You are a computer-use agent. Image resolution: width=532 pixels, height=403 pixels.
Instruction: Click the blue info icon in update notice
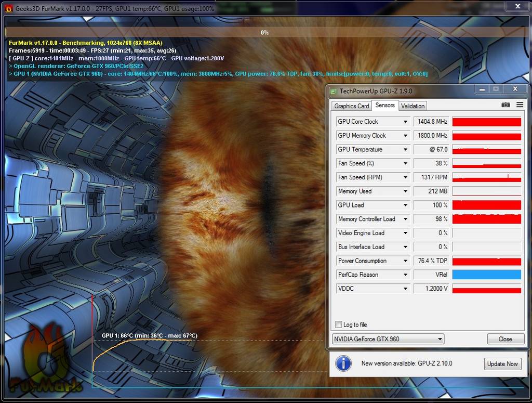pyautogui.click(x=343, y=363)
